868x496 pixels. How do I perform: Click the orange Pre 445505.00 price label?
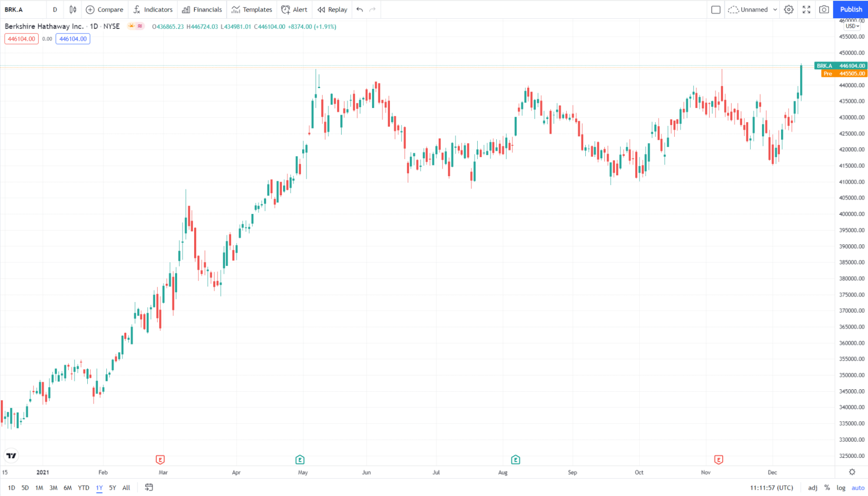click(x=844, y=74)
